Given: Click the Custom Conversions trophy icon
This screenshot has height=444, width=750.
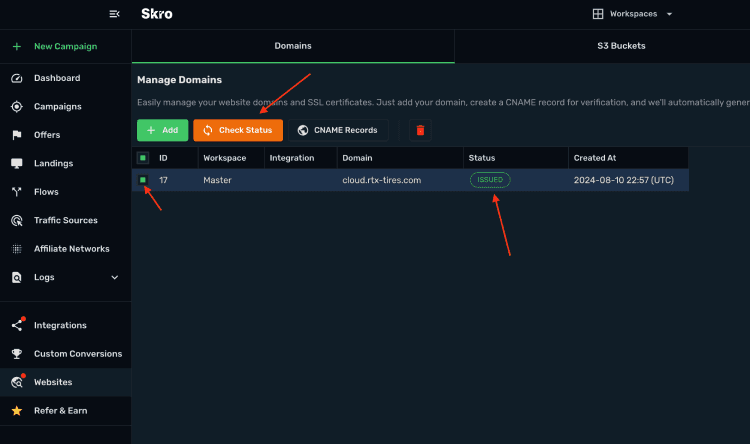Looking at the screenshot, I should point(17,354).
